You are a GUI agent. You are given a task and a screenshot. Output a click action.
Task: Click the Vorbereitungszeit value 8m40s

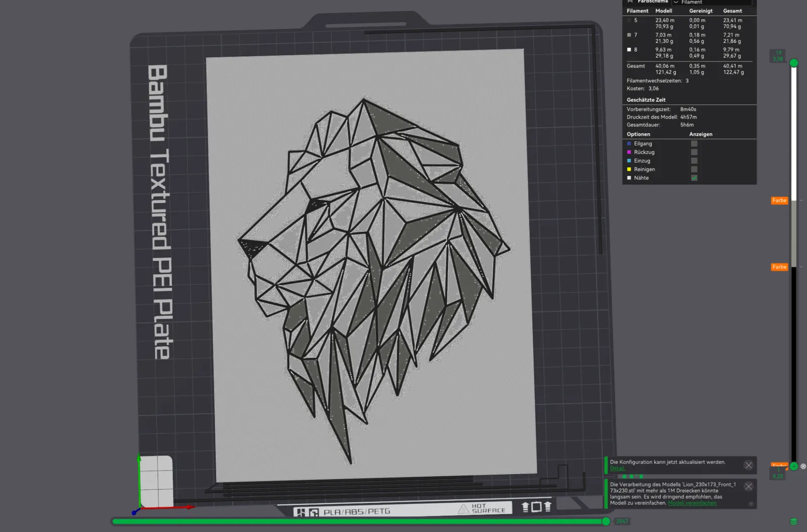688,109
